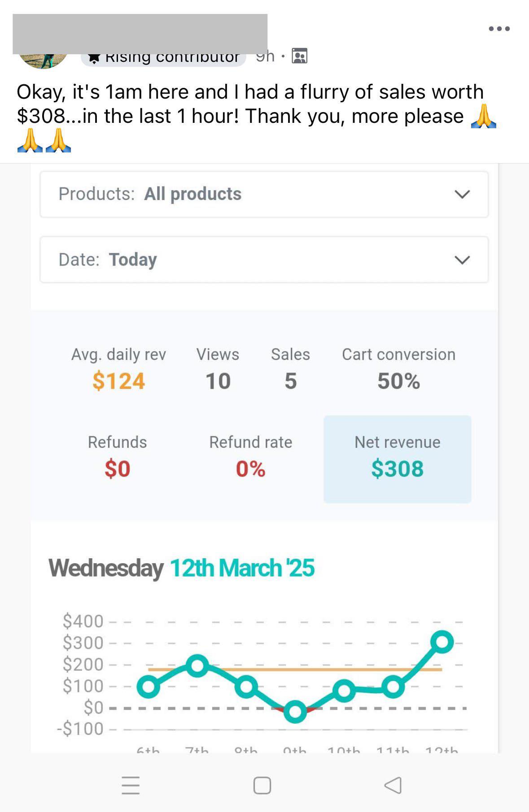Expand the Products dropdown chevron

(x=462, y=194)
